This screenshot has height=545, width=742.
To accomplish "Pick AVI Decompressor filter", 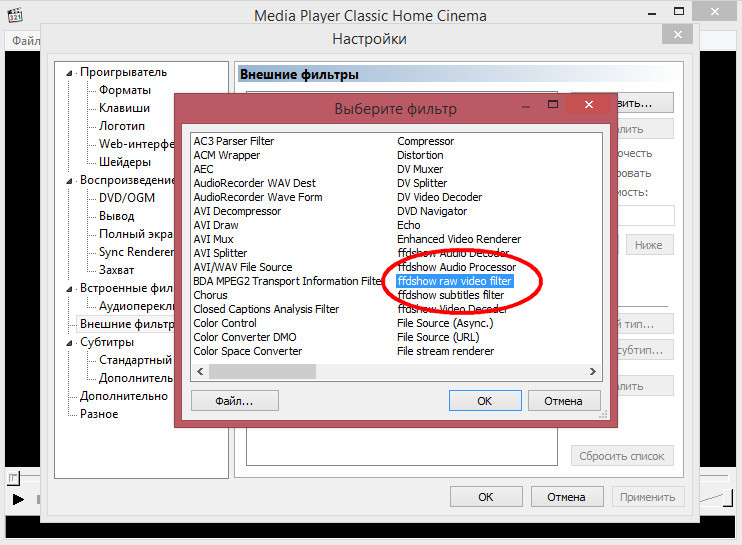I will (x=237, y=211).
